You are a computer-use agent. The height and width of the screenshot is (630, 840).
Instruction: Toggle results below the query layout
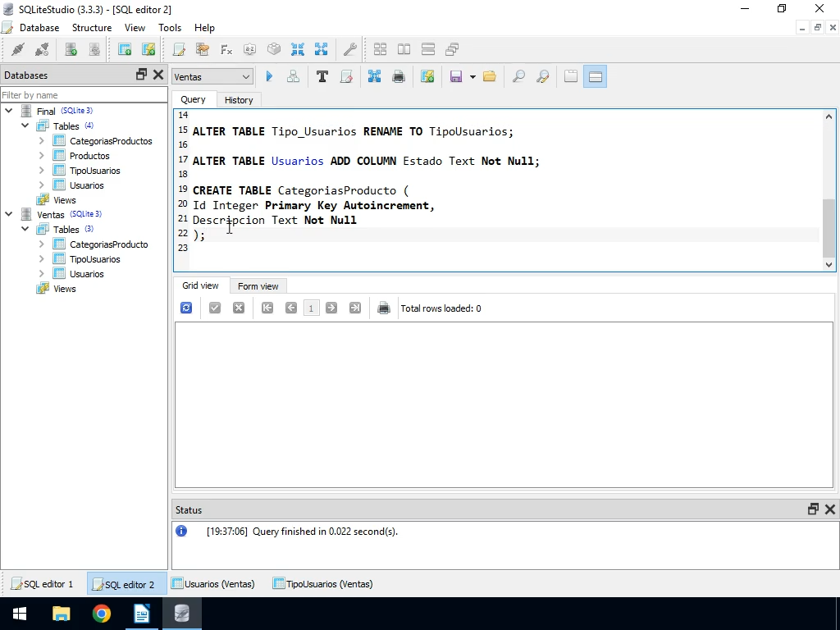(596, 76)
